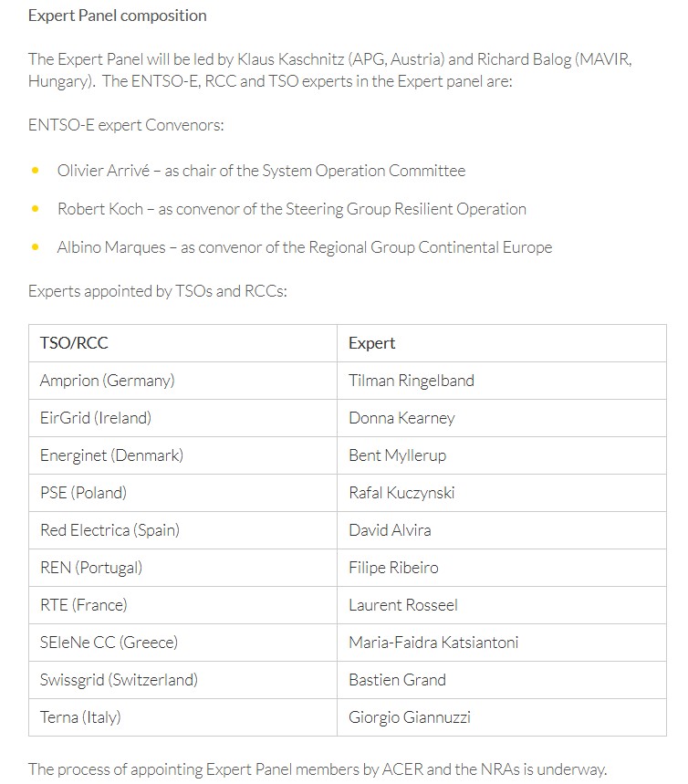Click the 'RTE (France)' table cell
The width and height of the screenshot is (688, 784).
pos(84,605)
